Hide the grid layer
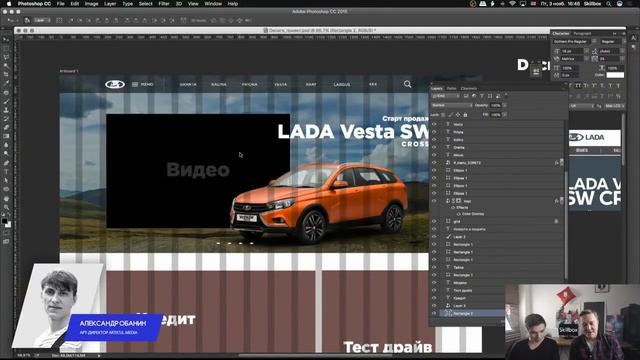This screenshot has width=640, height=360. [434, 221]
